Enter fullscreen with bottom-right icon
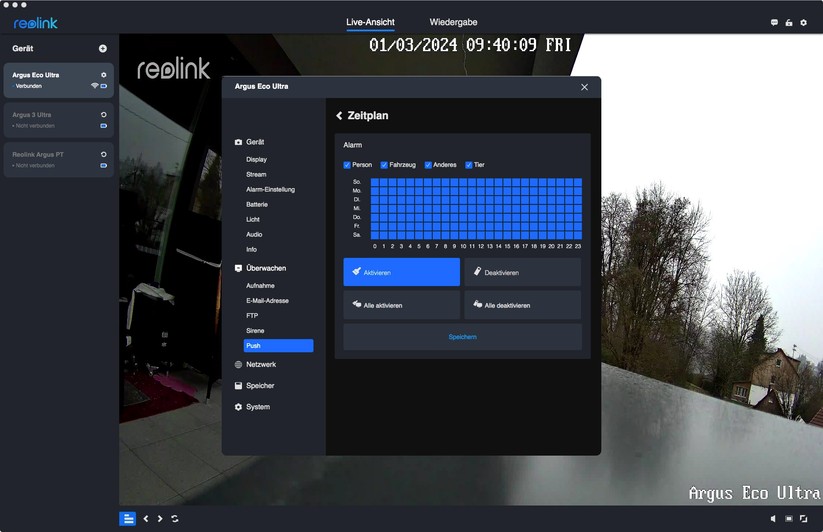This screenshot has width=823, height=532. pos(804,518)
